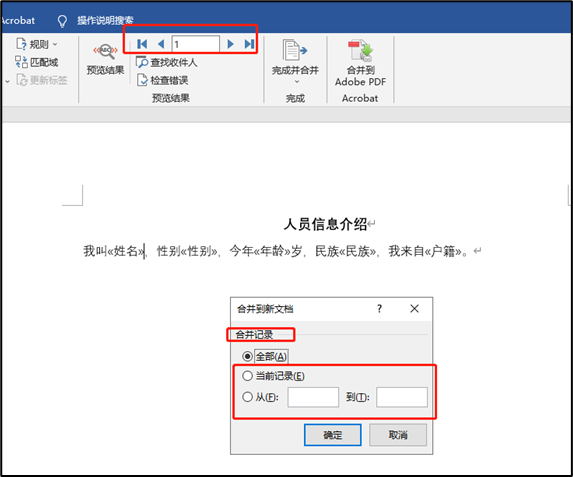Click 取消 in merge dialog
This screenshot has height=477, width=573.
click(398, 435)
